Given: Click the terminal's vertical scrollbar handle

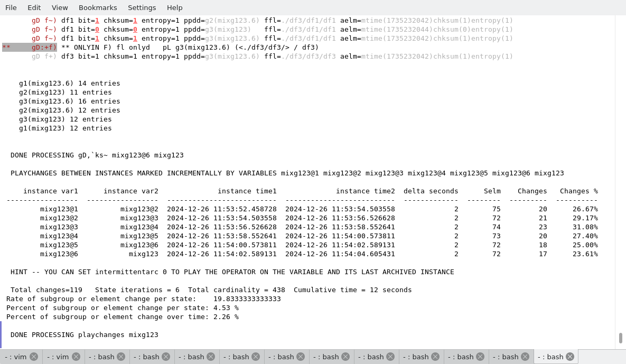Looking at the screenshot, I should click(x=620, y=338).
